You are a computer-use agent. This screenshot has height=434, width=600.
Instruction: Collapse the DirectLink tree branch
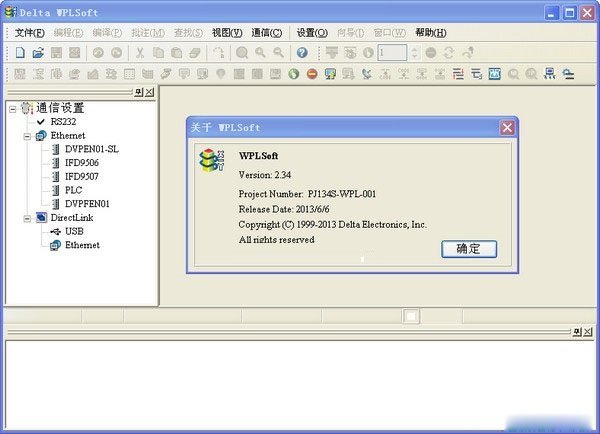tap(27, 217)
